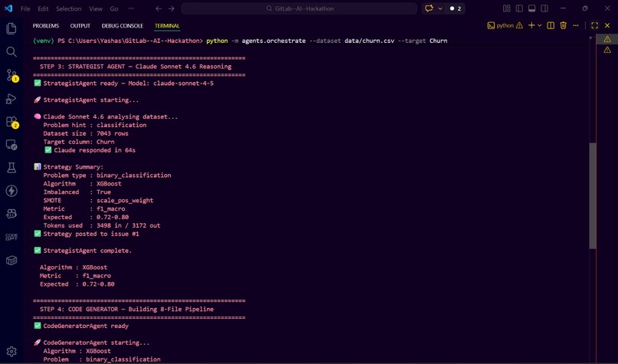
Task: Click 'StrategistAgent starting...' line
Action: click(x=87, y=100)
